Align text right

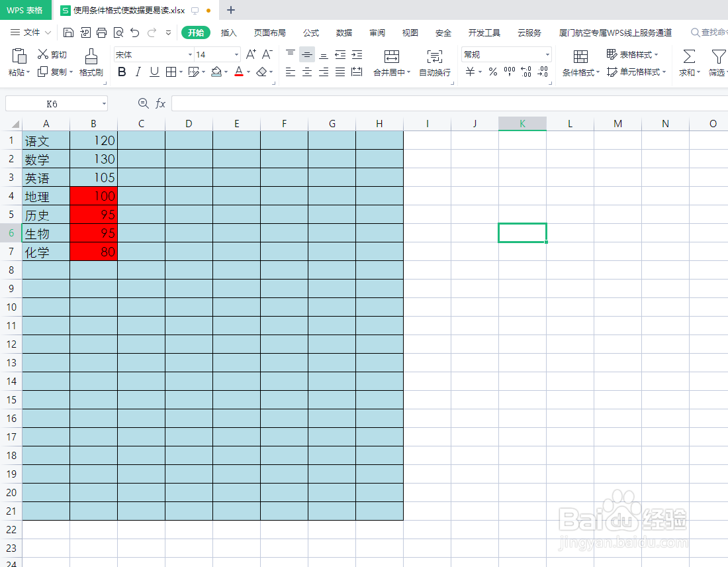pos(324,72)
